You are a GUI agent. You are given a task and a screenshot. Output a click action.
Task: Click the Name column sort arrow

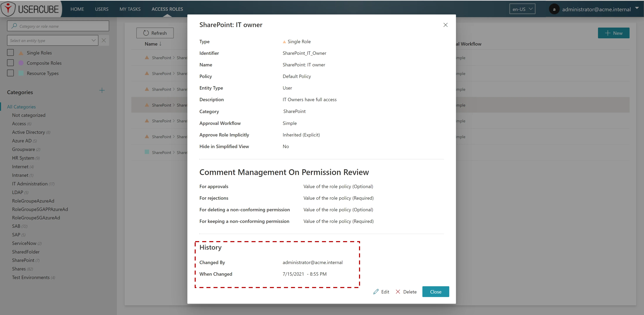pyautogui.click(x=160, y=44)
